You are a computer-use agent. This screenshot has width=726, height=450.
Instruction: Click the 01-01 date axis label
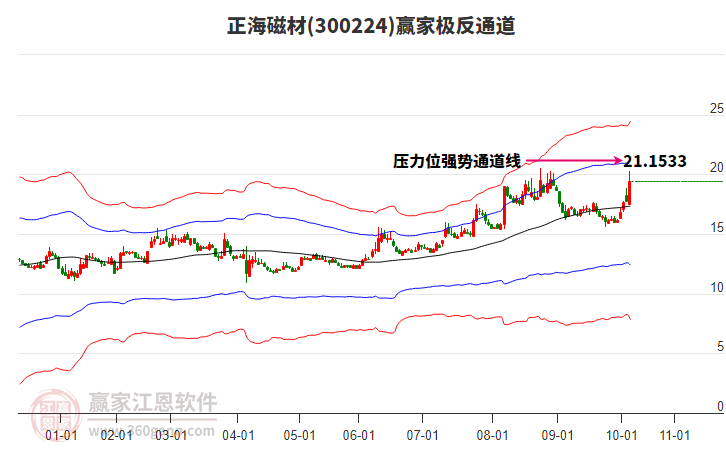[61, 435]
